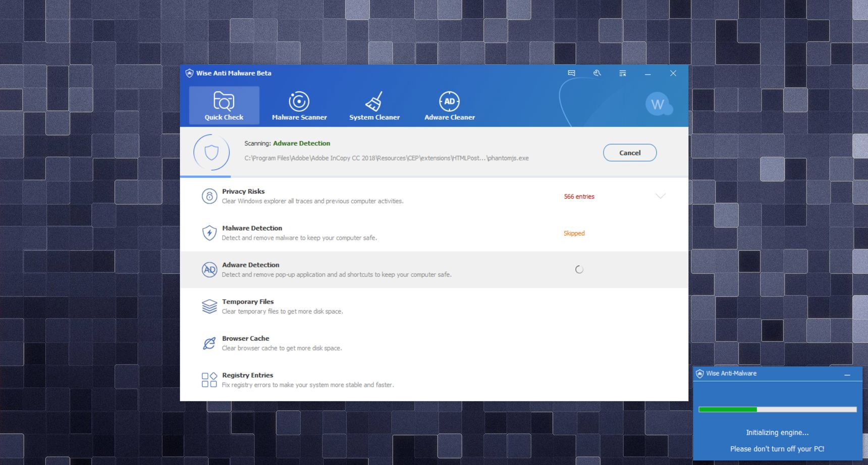Expand the Privacy Risks entries chevron

click(660, 196)
